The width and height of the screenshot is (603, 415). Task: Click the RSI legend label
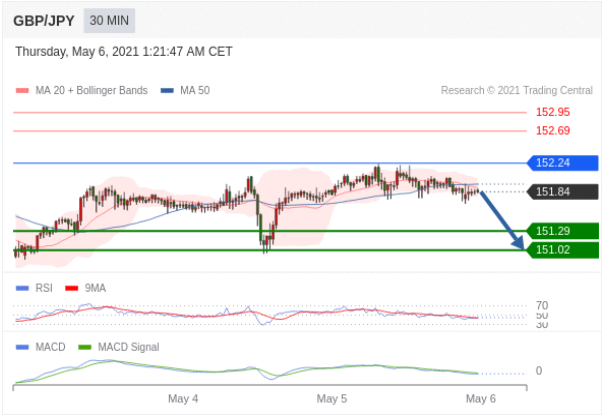click(x=44, y=288)
